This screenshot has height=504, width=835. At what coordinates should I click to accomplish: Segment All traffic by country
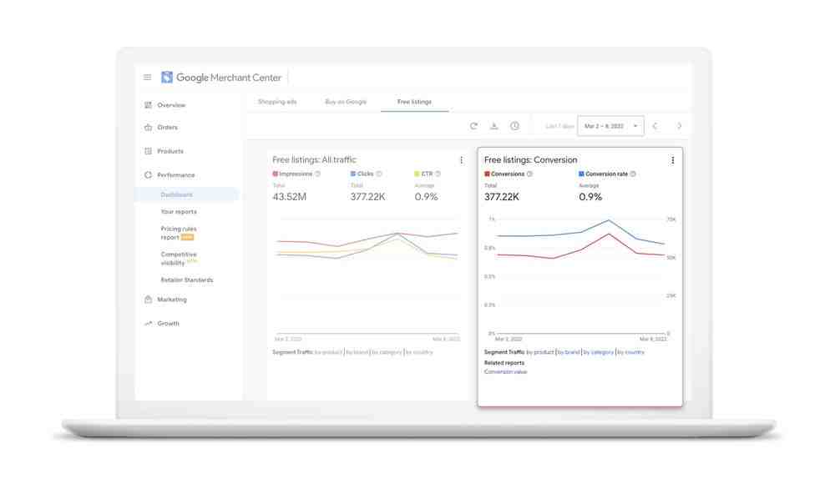419,352
